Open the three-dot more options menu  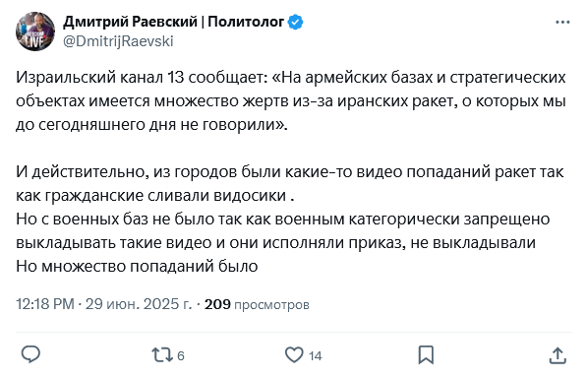click(x=562, y=23)
